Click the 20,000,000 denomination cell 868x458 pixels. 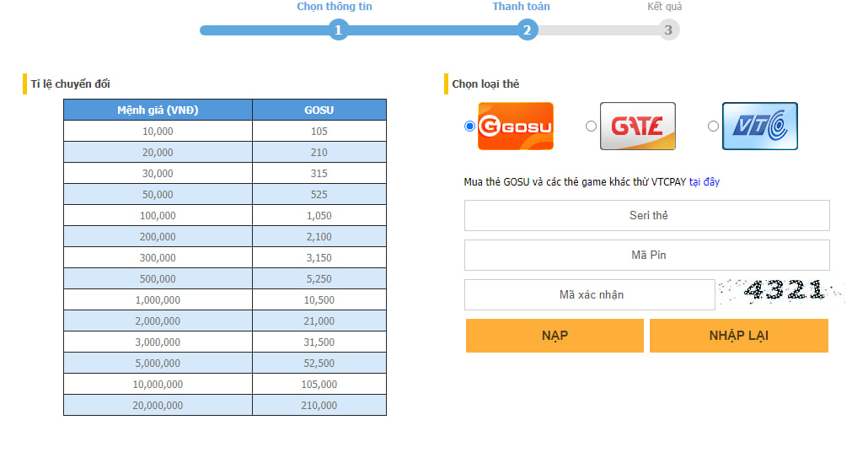158,405
